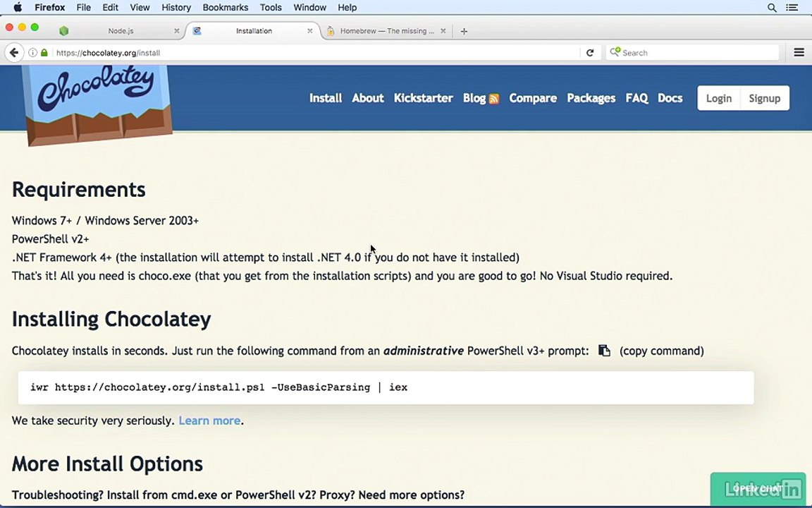Show site information icon in address bar
The width and height of the screenshot is (812, 508).
click(x=32, y=52)
